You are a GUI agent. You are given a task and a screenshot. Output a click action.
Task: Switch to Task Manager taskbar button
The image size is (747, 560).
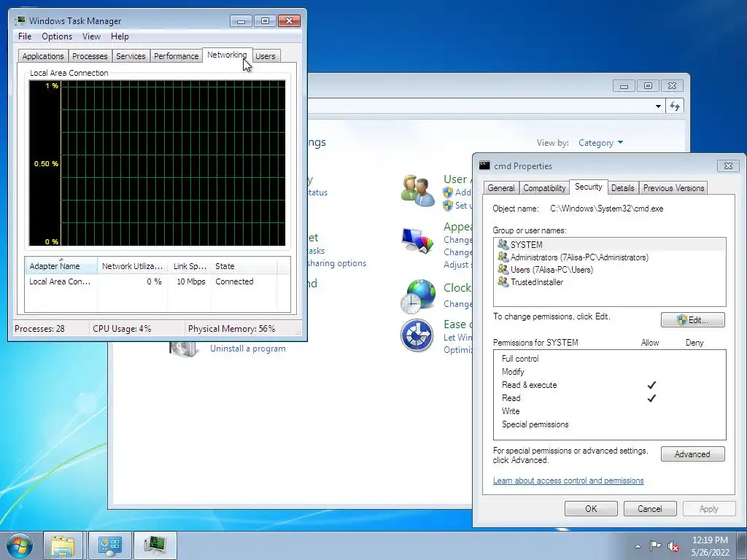tap(155, 545)
